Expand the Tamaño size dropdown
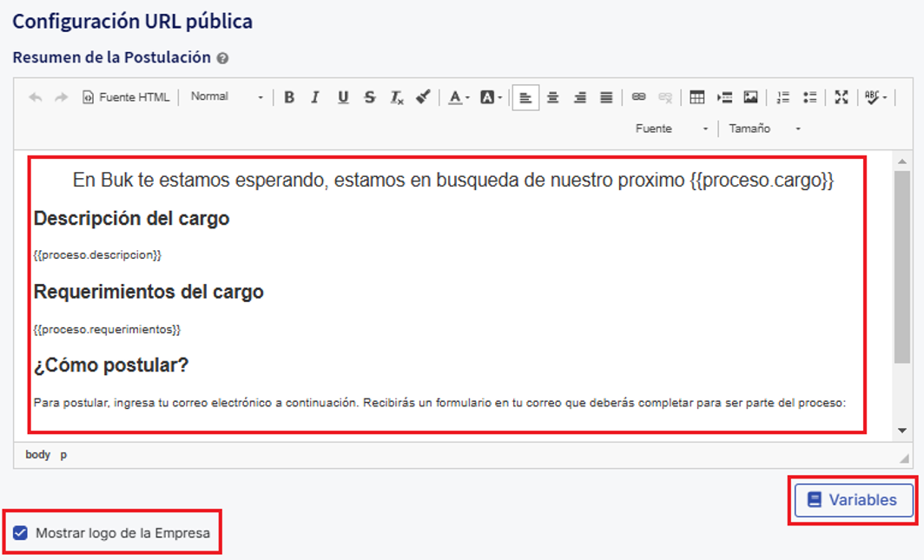Viewport: 924px width, 560px height. click(764, 128)
